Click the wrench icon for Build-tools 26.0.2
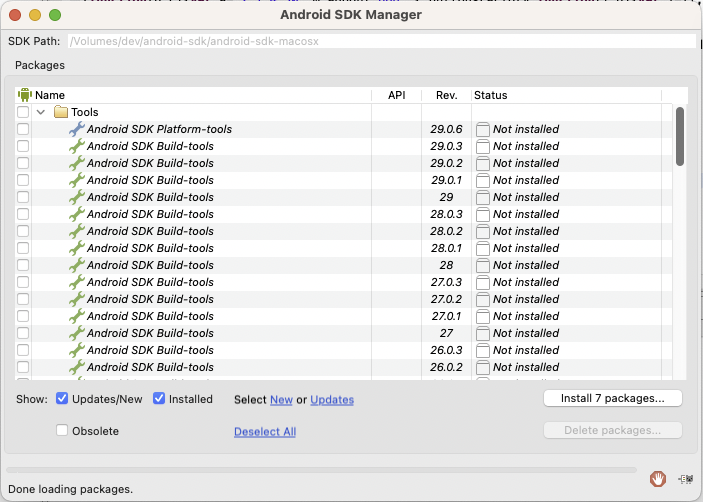The width and height of the screenshot is (703, 502). click(x=77, y=368)
